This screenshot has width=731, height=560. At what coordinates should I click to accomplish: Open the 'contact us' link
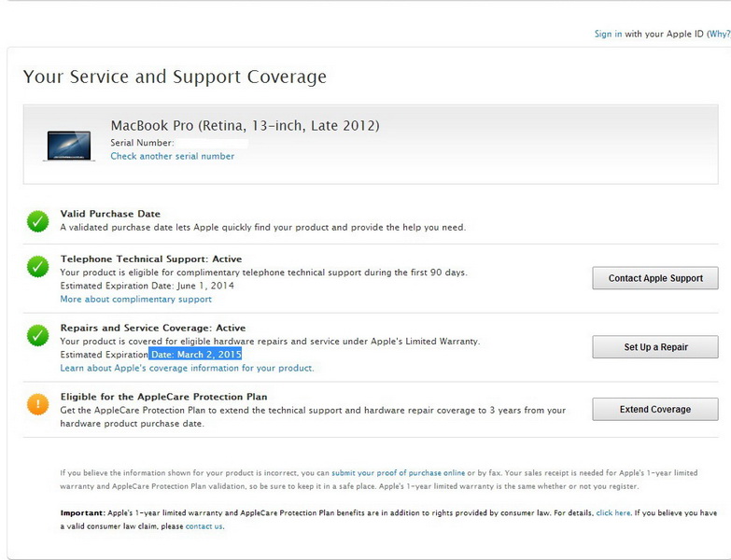click(x=204, y=526)
